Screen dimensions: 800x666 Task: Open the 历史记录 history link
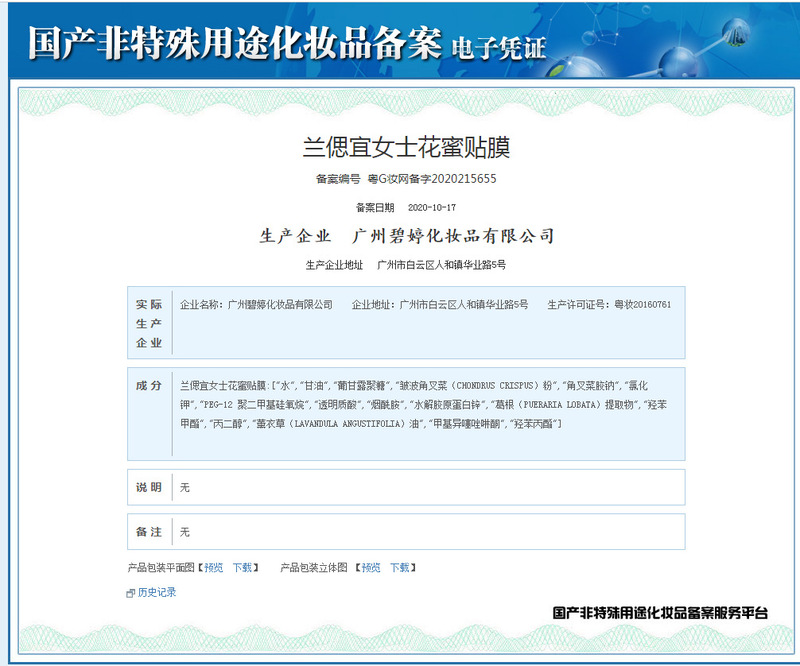tap(157, 592)
